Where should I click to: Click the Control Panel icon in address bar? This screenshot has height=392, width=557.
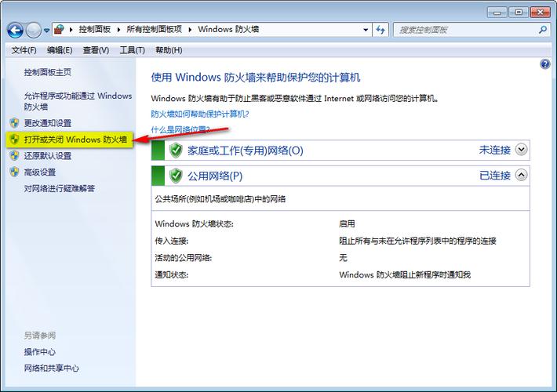60,30
